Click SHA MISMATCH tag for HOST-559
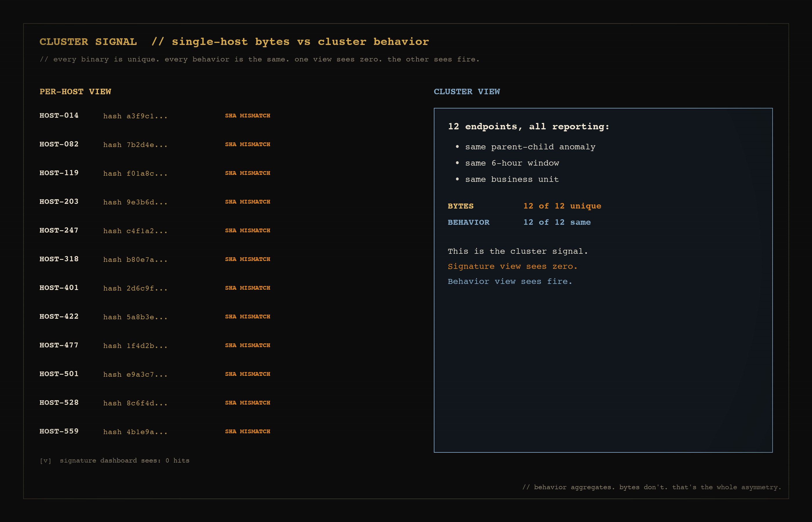 (248, 432)
